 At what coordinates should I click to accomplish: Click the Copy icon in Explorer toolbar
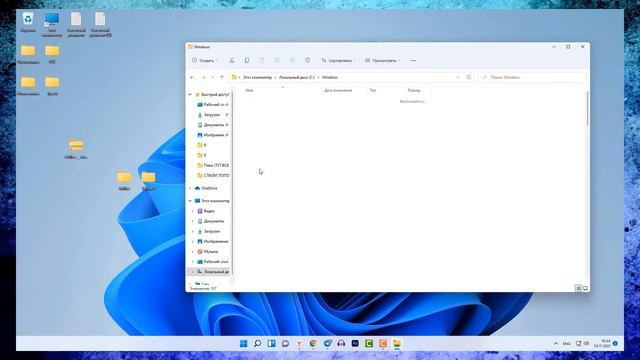pyautogui.click(x=247, y=60)
